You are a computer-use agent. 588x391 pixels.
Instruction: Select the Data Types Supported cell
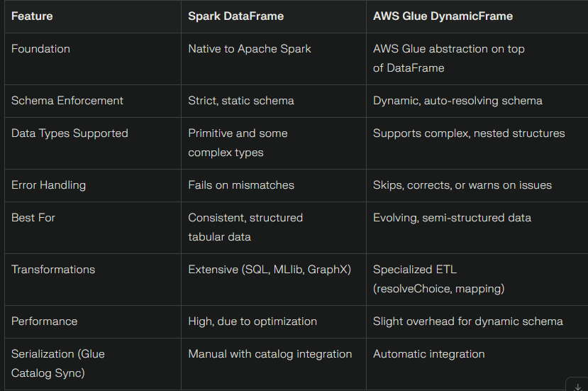[x=70, y=133]
